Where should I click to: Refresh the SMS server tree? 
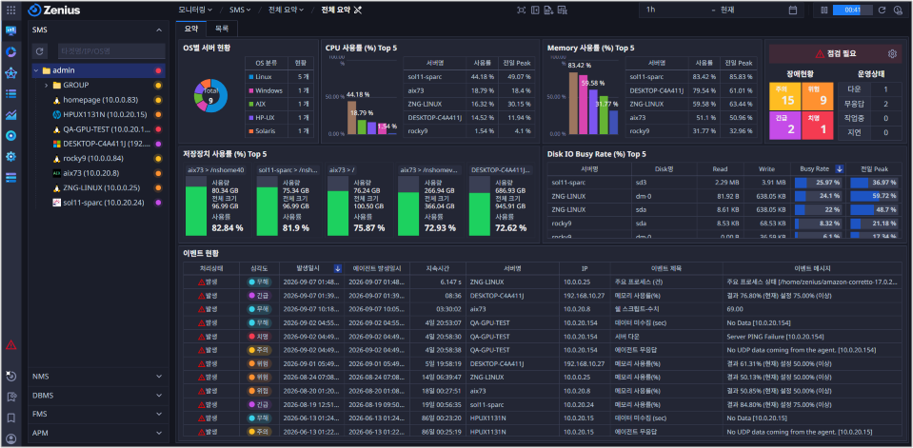pos(40,51)
